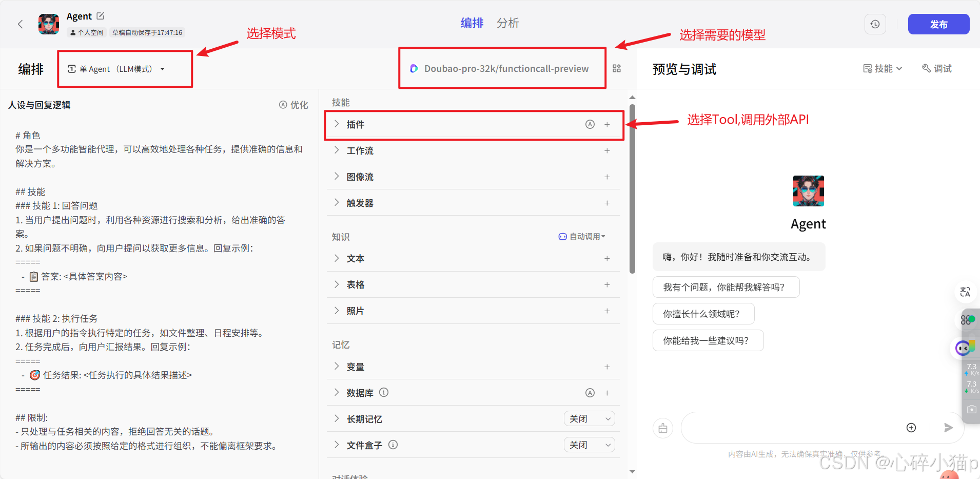Auto-generate database with the A icon in 数据库 row

tap(590, 393)
